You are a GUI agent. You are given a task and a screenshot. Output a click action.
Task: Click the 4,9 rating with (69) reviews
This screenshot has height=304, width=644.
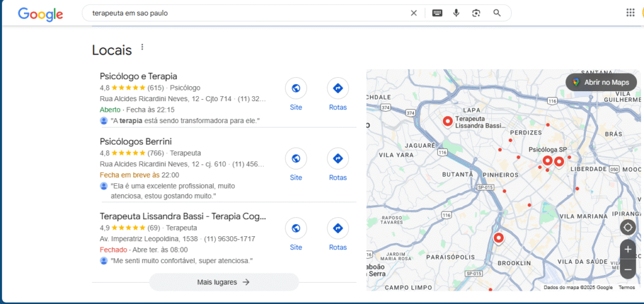pyautogui.click(x=130, y=228)
